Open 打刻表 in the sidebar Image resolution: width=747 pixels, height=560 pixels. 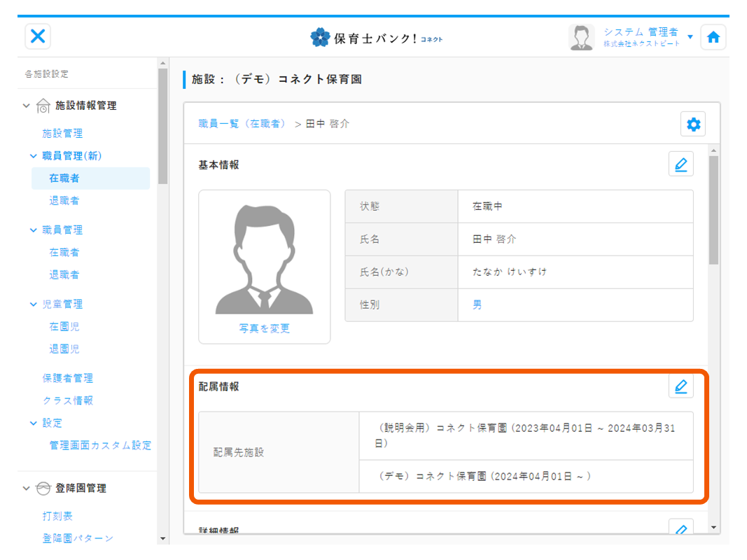click(57, 516)
